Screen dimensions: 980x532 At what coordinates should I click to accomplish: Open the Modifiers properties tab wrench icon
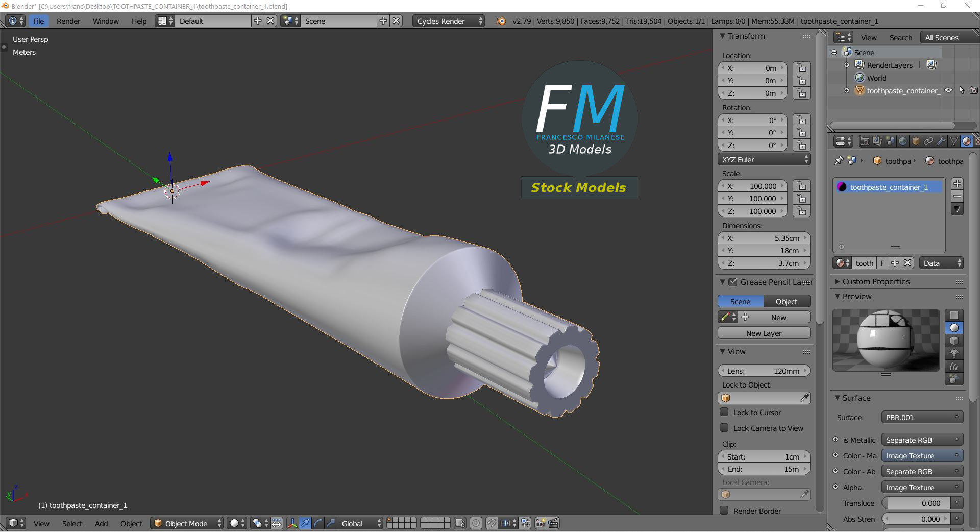[941, 141]
